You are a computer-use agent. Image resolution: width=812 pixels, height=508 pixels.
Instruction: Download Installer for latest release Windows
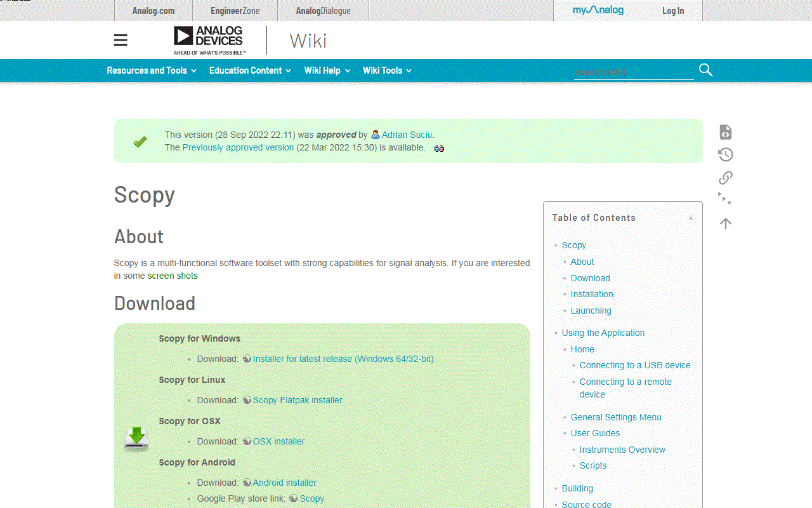coord(343,359)
